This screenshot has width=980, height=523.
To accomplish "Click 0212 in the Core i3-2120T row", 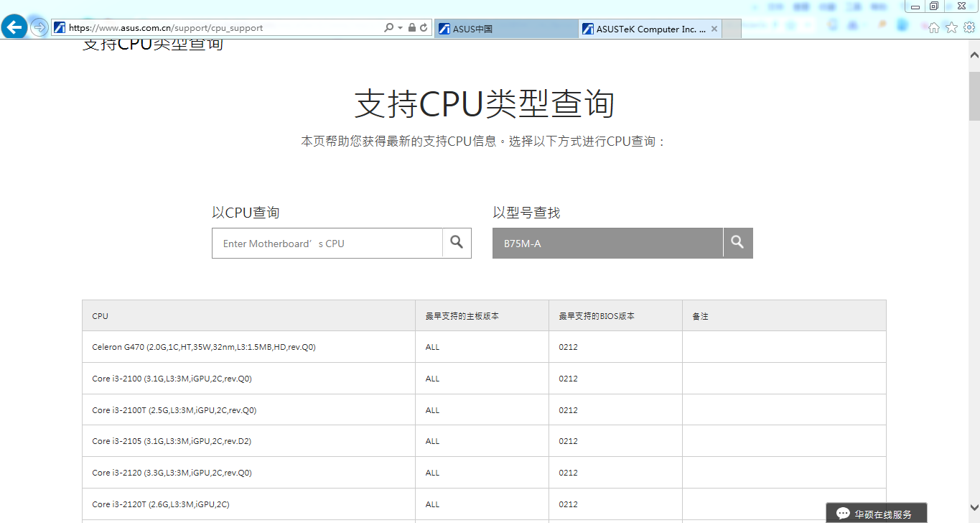I will point(568,504).
